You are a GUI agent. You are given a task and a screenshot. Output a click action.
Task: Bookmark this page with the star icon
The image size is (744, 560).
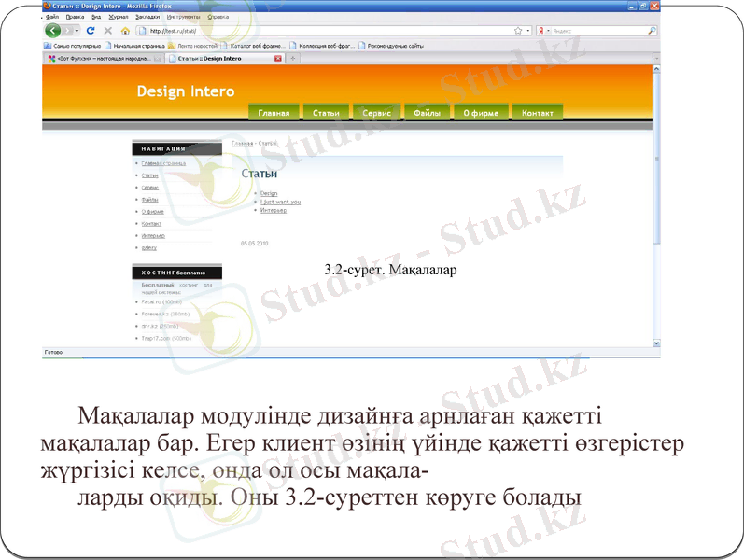click(x=518, y=31)
